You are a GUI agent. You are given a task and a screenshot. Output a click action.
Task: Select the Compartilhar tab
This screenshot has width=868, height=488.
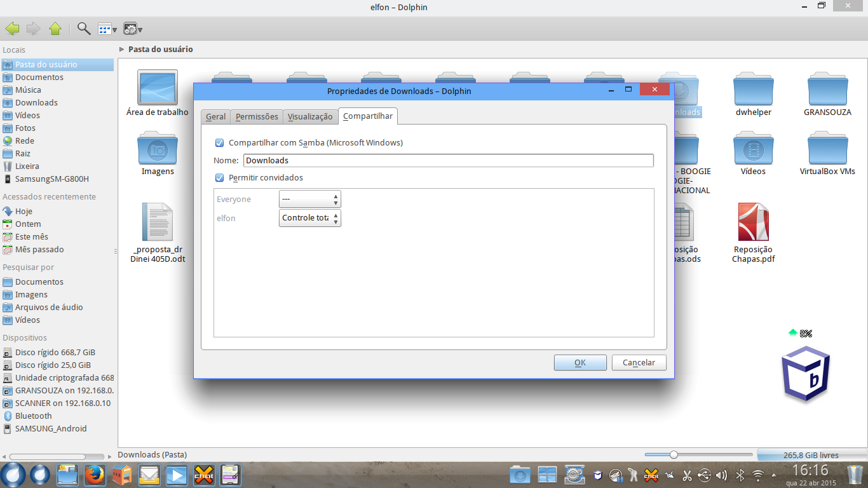(x=368, y=116)
